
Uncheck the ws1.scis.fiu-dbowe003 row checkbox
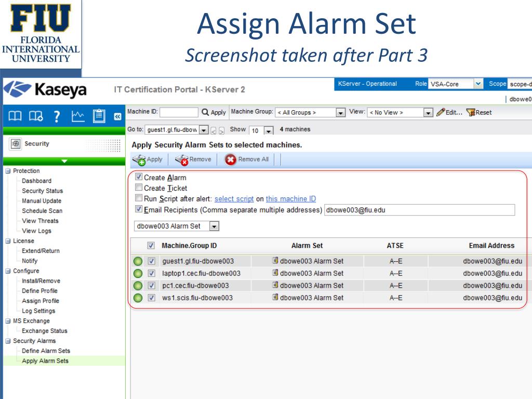point(151,298)
